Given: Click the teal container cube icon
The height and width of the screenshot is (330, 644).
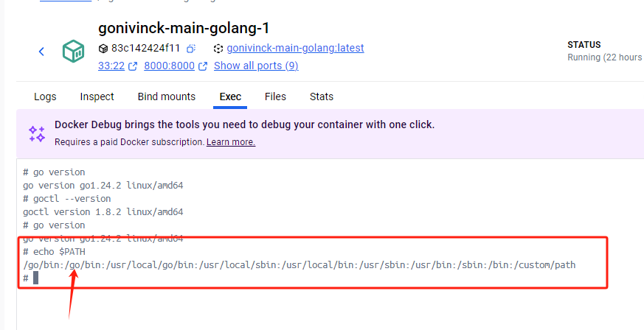Looking at the screenshot, I should 74,52.
